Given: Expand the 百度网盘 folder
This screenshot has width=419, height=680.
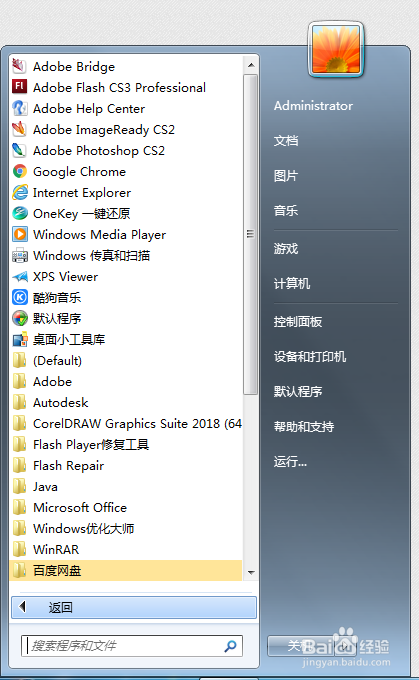Looking at the screenshot, I should pos(125,570).
